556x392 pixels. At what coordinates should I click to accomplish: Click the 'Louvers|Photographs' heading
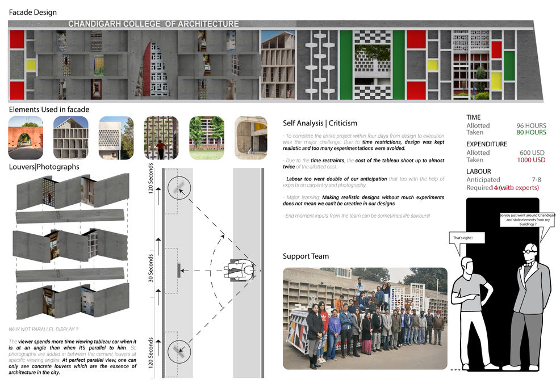[x=44, y=167]
